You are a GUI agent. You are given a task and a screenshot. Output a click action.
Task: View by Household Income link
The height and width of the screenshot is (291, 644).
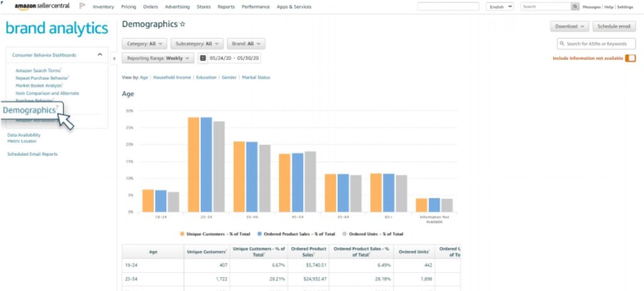click(172, 77)
